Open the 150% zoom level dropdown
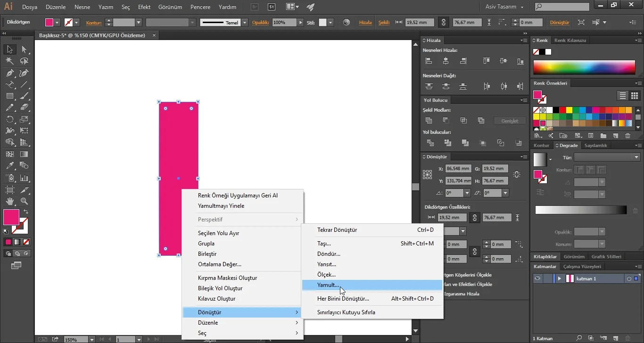644x343 pixels. 91,339
